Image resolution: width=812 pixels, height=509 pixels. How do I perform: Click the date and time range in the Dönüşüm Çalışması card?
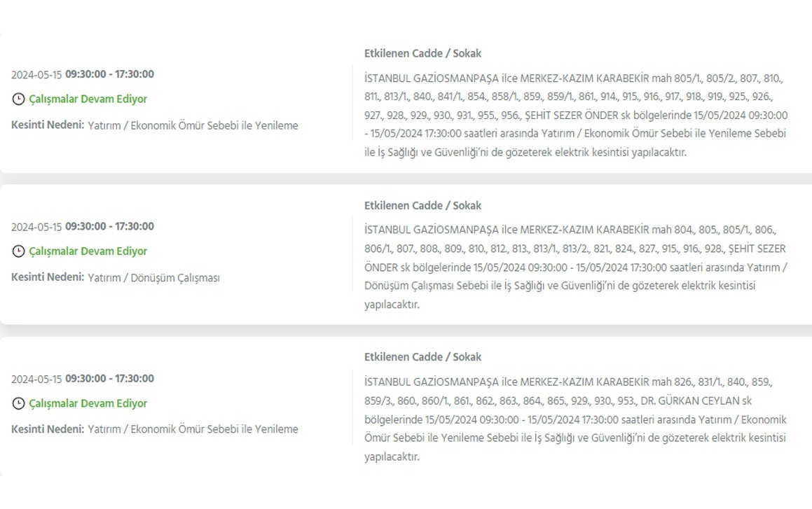(x=83, y=226)
